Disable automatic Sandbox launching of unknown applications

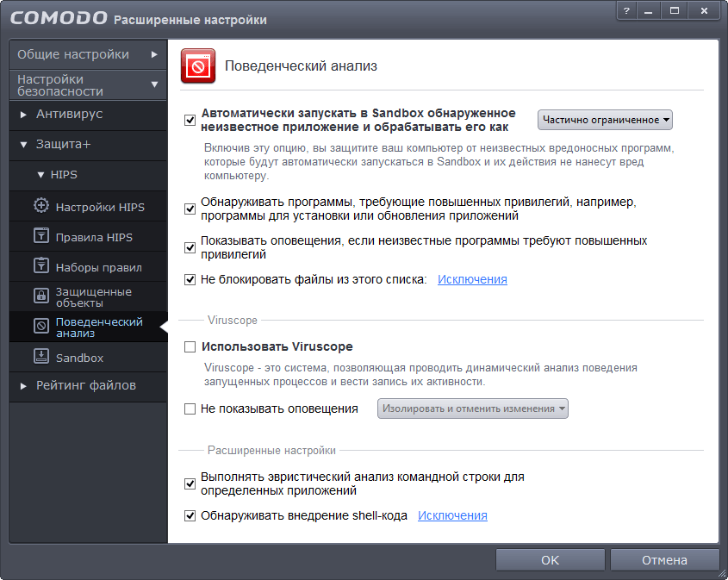tap(190, 121)
